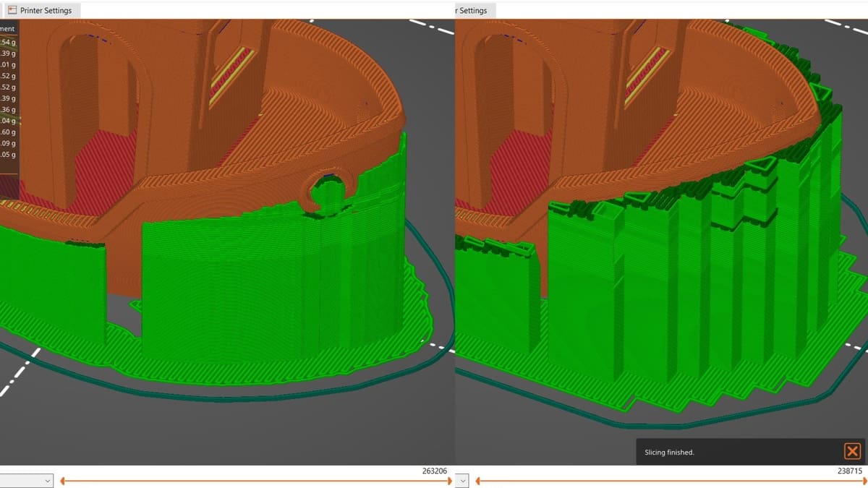
Task: Click the legend filament column header
Action: [7, 29]
